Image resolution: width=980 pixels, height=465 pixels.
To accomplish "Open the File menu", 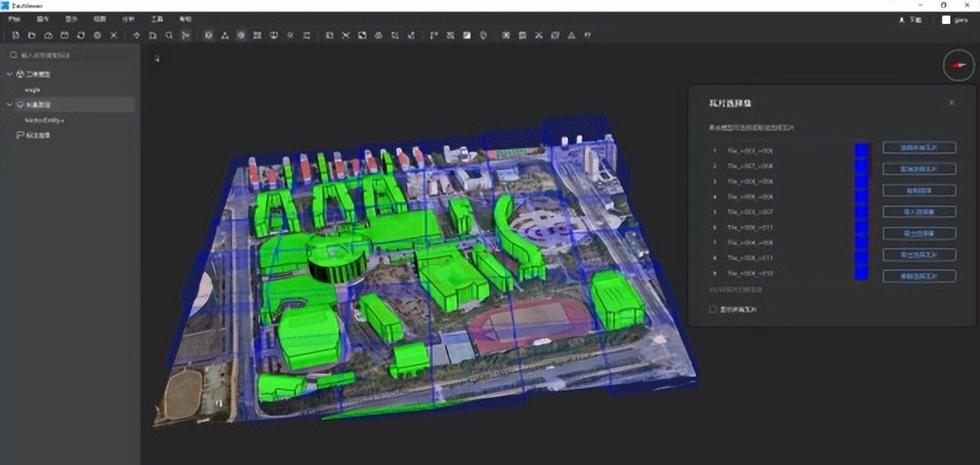I will click(x=14, y=18).
